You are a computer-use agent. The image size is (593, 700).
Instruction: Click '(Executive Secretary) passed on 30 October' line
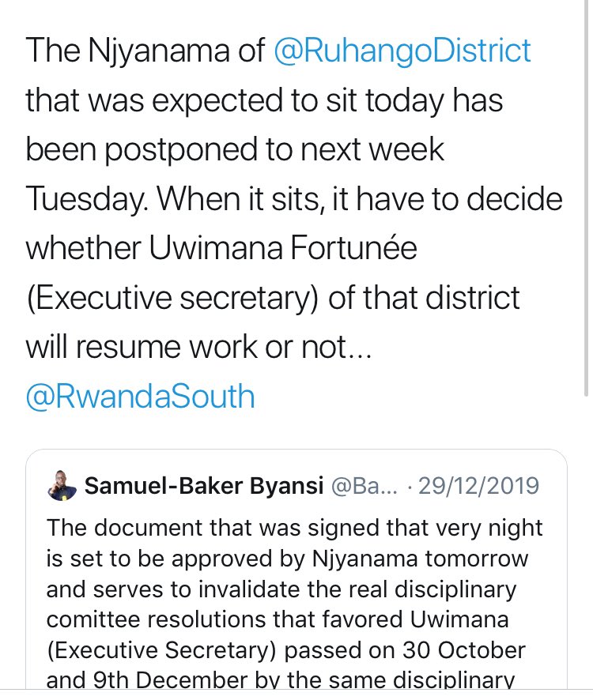pyautogui.click(x=286, y=650)
